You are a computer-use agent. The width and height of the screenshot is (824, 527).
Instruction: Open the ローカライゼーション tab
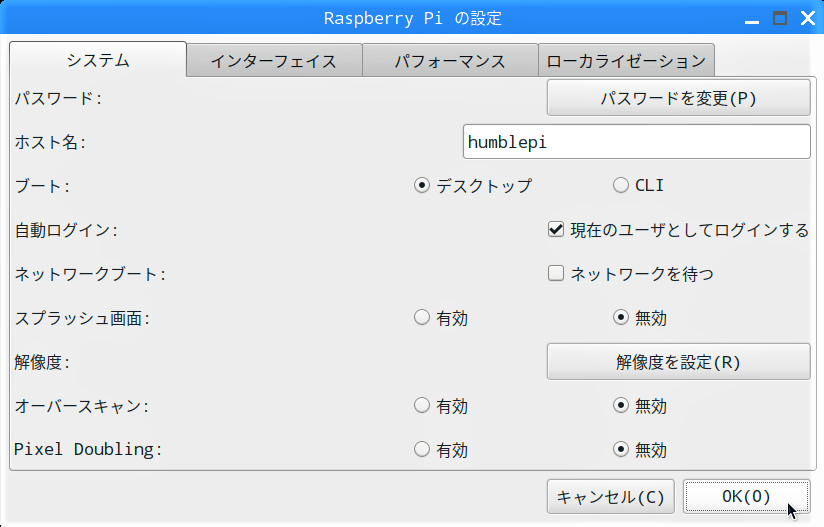click(x=626, y=61)
